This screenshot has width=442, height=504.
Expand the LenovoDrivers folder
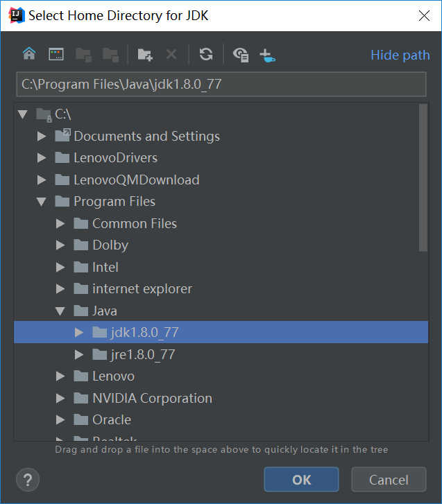click(42, 158)
